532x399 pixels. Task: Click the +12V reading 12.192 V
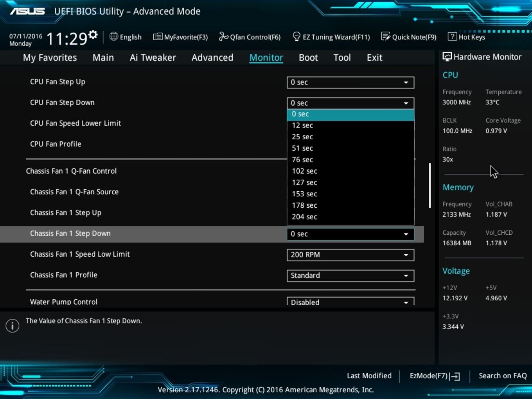coord(455,298)
